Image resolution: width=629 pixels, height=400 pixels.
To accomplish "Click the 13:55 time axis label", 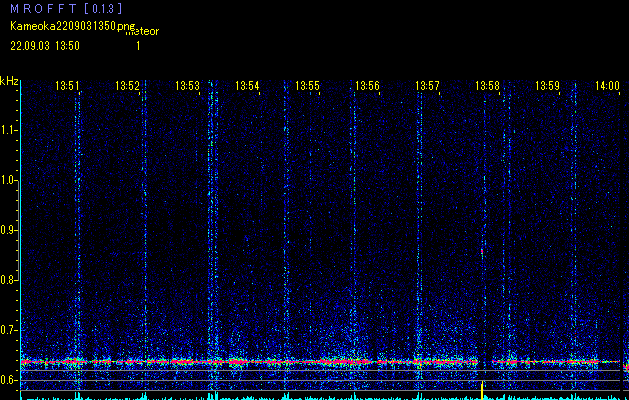I will click(x=307, y=86).
